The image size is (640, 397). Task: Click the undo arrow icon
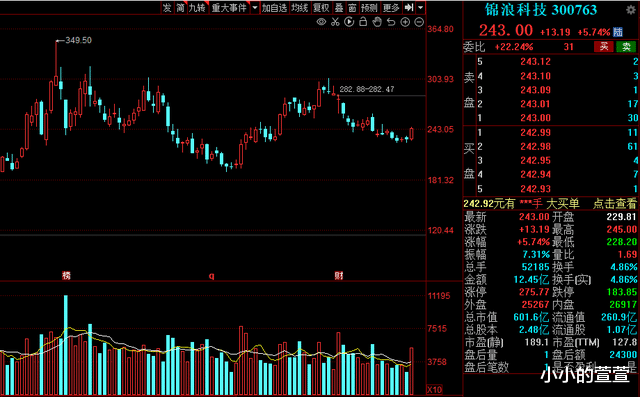(x=391, y=22)
